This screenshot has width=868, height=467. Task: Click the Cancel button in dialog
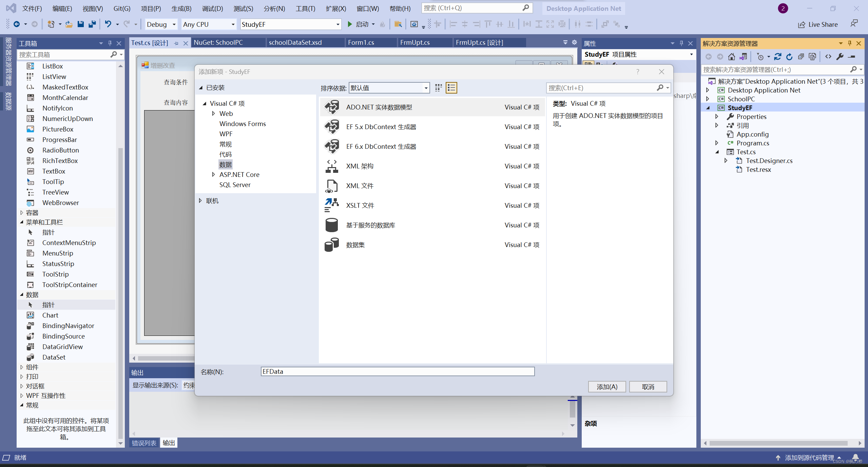click(648, 387)
